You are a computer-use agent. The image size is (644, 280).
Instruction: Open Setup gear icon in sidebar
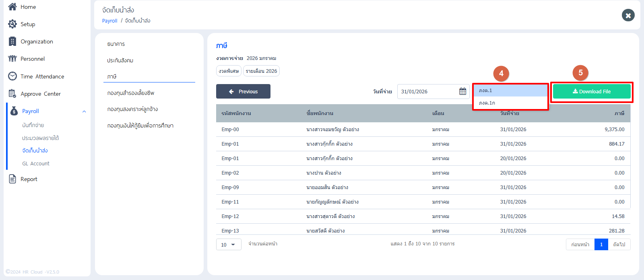click(x=12, y=24)
